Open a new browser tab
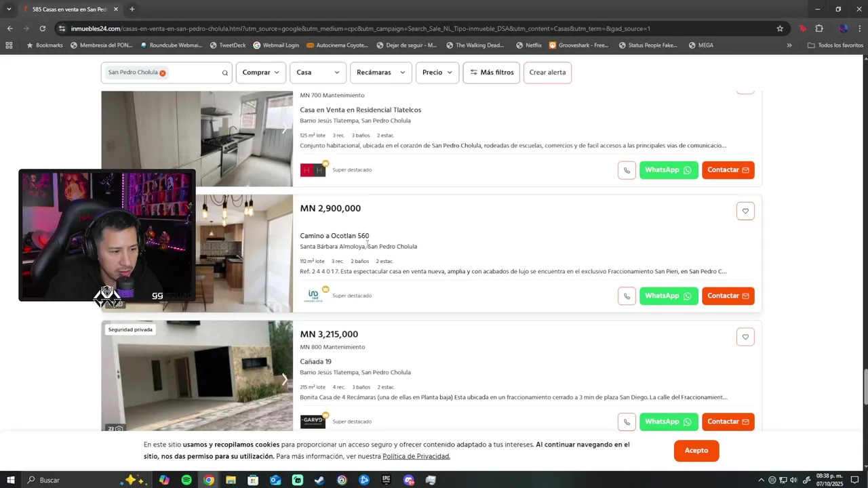This screenshot has height=488, width=868. pyautogui.click(x=132, y=9)
